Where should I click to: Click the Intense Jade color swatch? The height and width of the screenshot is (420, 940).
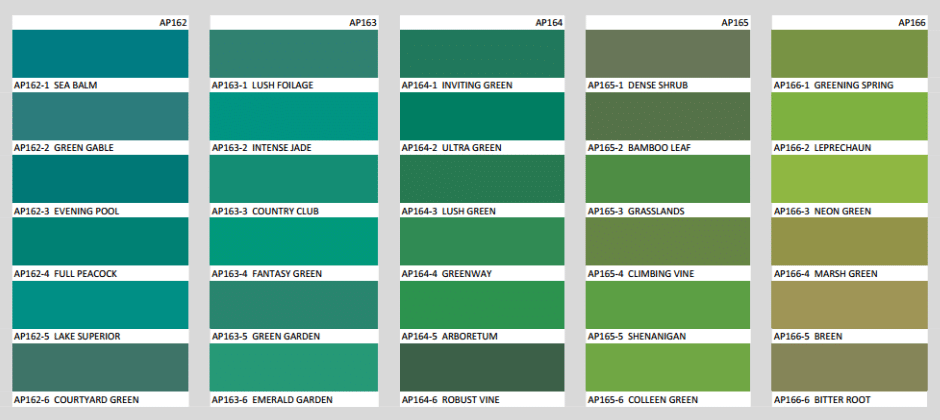coord(293,116)
